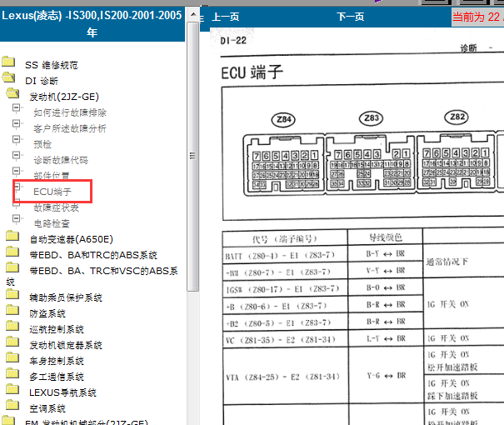Select the 如何进行故障排除 tree entry

click(x=70, y=112)
